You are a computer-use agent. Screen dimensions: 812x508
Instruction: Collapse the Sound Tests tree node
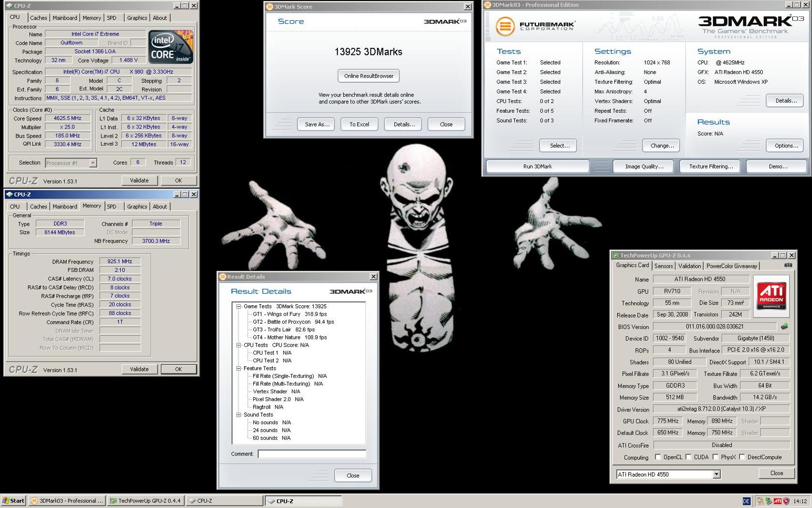point(238,415)
